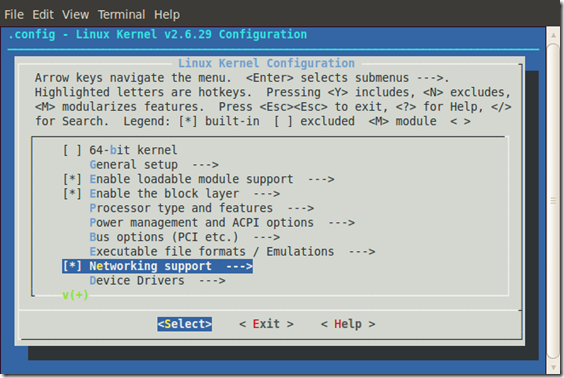
Task: Open the Help menu in menu bar
Action: pyautogui.click(x=167, y=15)
